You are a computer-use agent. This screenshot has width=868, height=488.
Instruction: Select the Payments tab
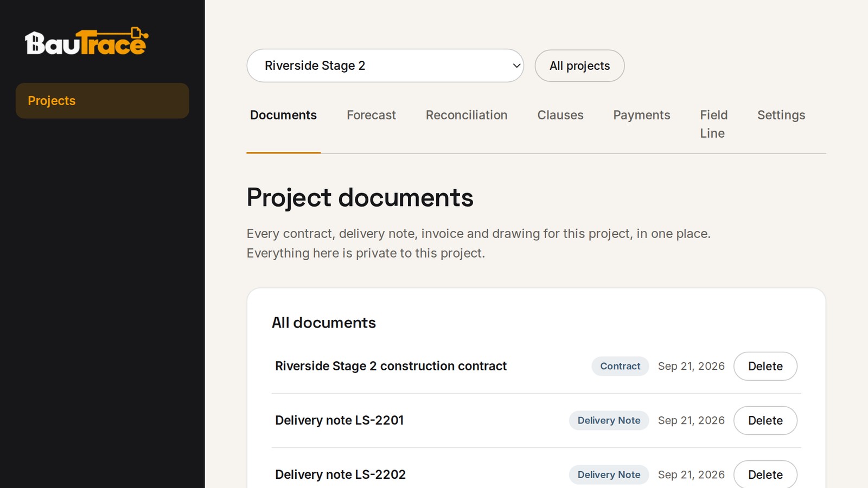642,115
